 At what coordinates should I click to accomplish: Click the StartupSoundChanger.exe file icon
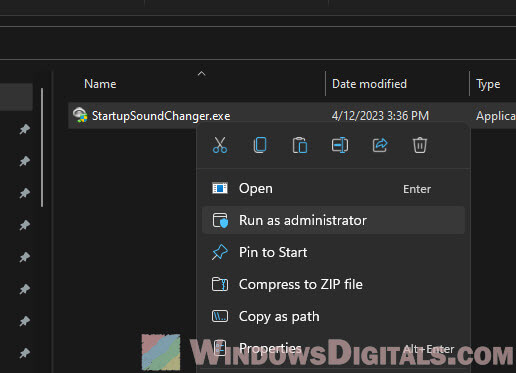pos(80,115)
